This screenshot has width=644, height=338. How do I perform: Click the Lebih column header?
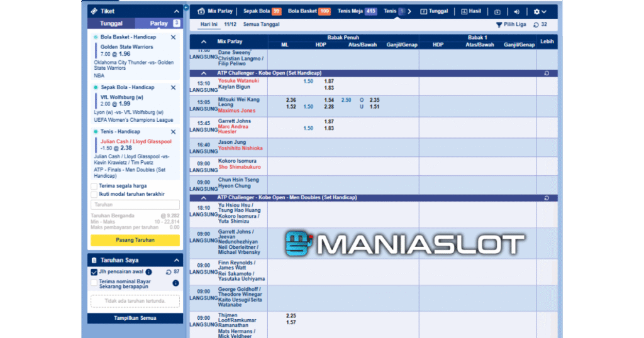tap(547, 41)
